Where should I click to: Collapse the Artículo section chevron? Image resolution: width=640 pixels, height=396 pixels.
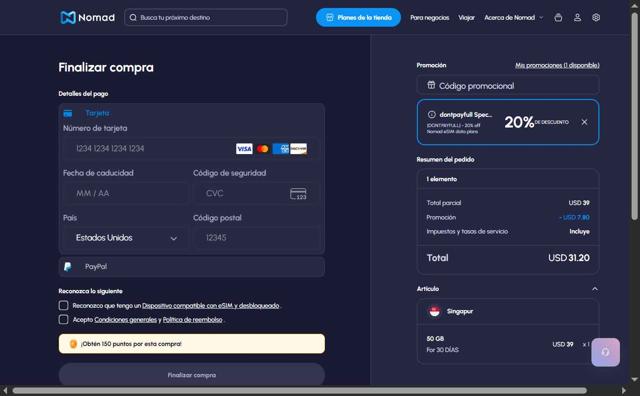coord(595,289)
